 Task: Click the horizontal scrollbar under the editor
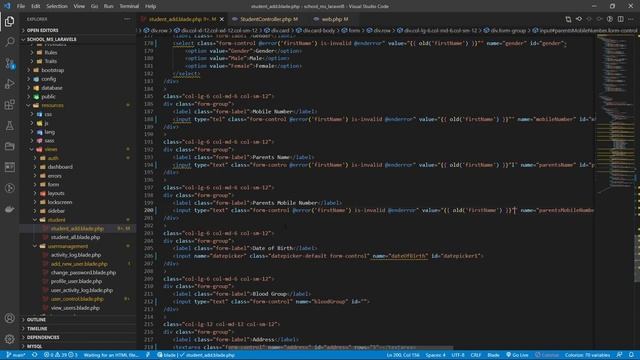pyautogui.click(x=339, y=348)
